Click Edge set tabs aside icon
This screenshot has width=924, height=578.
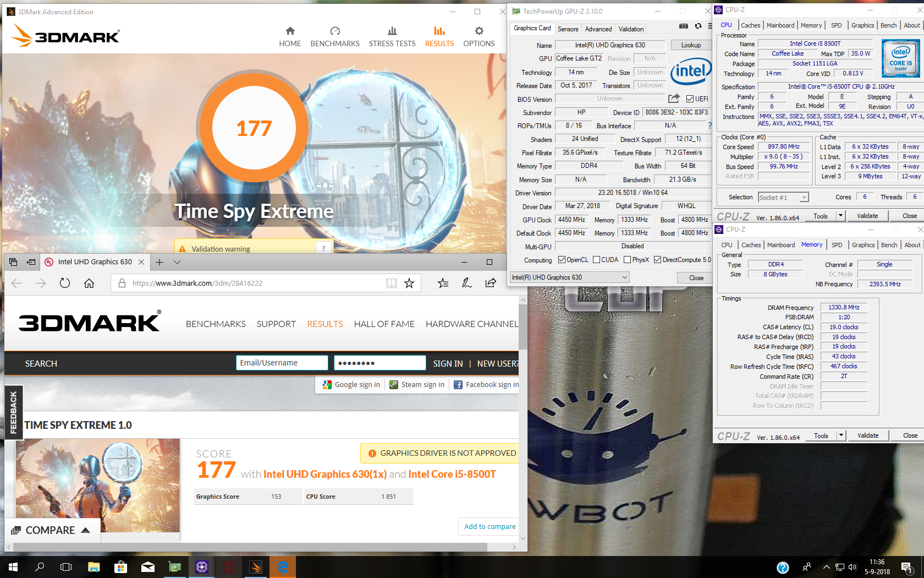click(x=31, y=262)
